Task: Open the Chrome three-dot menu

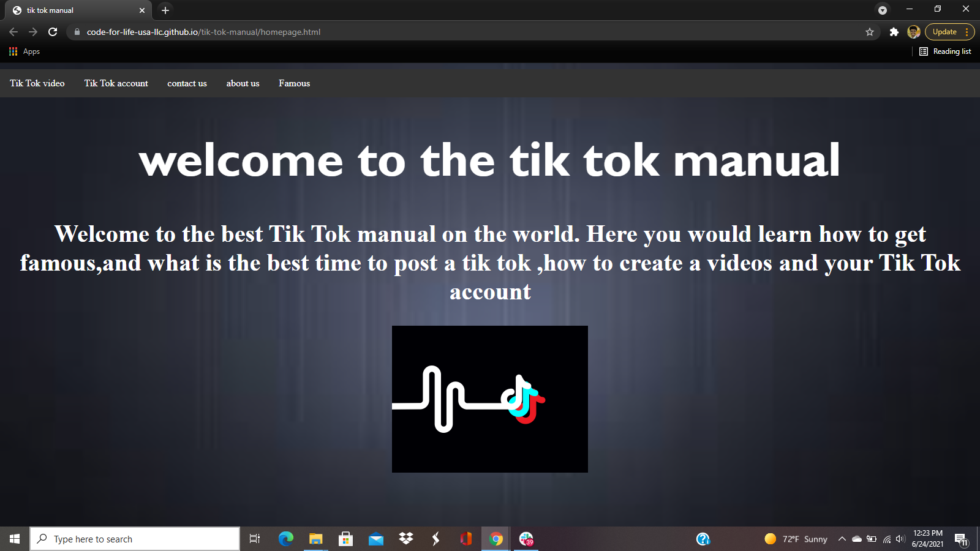Action: (967, 32)
